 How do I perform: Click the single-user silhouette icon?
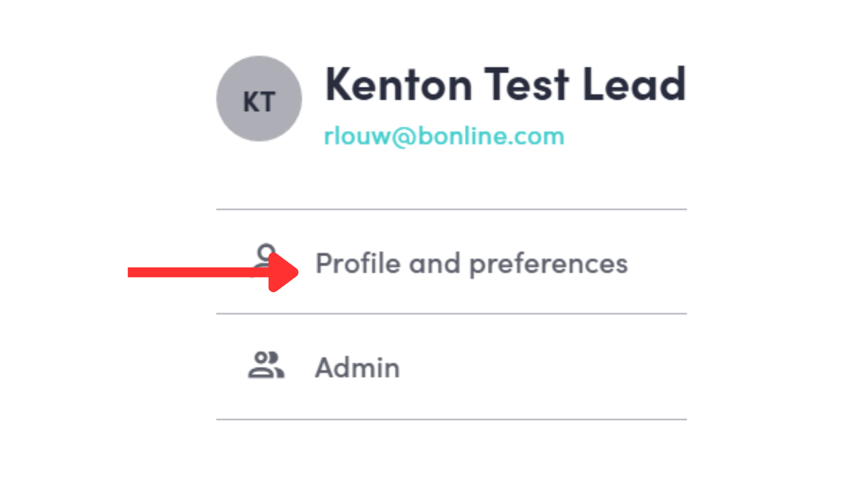[266, 251]
